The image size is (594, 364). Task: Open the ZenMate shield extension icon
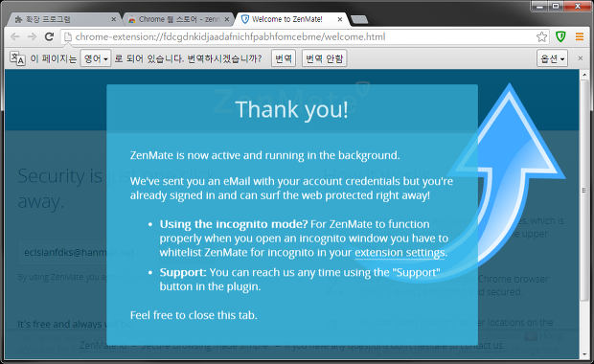(x=560, y=36)
